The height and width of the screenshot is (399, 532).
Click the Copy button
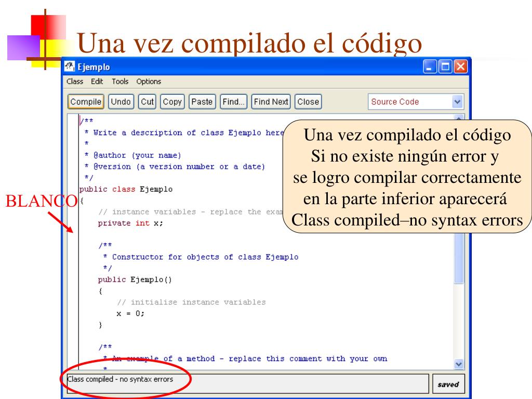(x=172, y=102)
